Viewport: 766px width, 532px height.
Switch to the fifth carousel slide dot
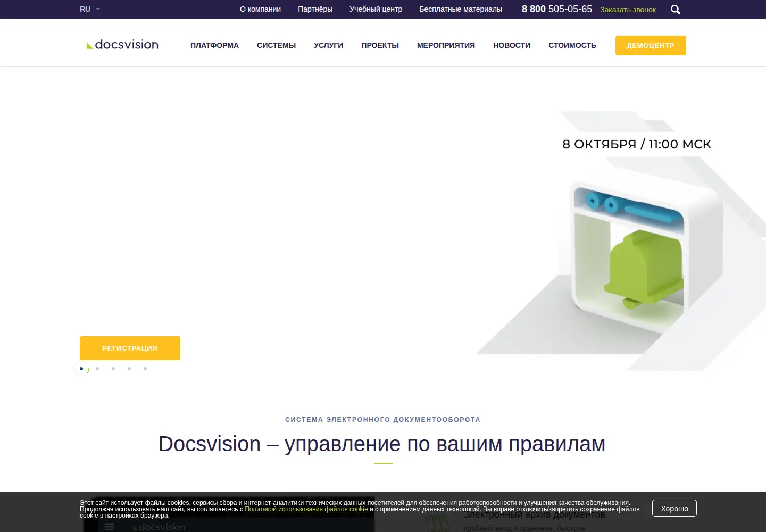[x=145, y=369]
